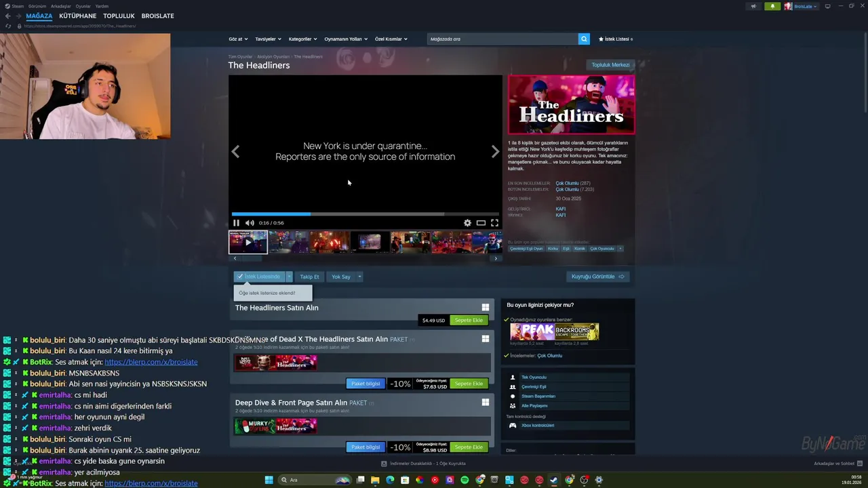Click the Korku tag

[x=553, y=249]
